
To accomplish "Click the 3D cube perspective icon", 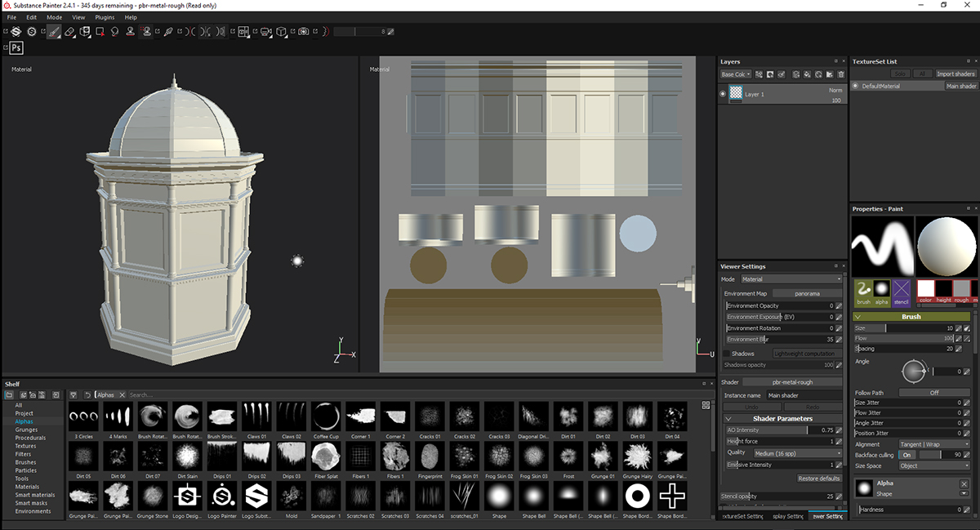I will point(281,31).
